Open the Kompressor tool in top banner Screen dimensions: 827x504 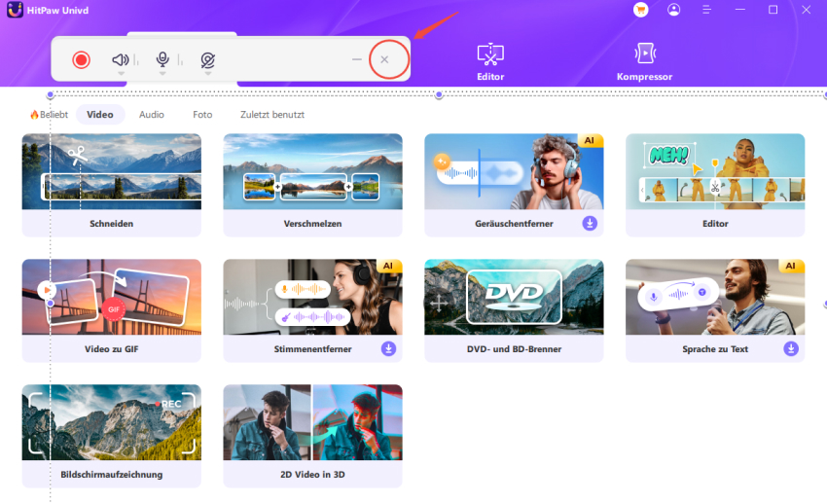(644, 61)
